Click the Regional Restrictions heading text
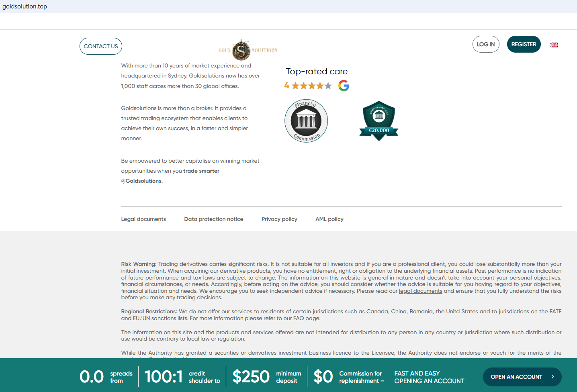This screenshot has height=392, width=577. (x=149, y=311)
